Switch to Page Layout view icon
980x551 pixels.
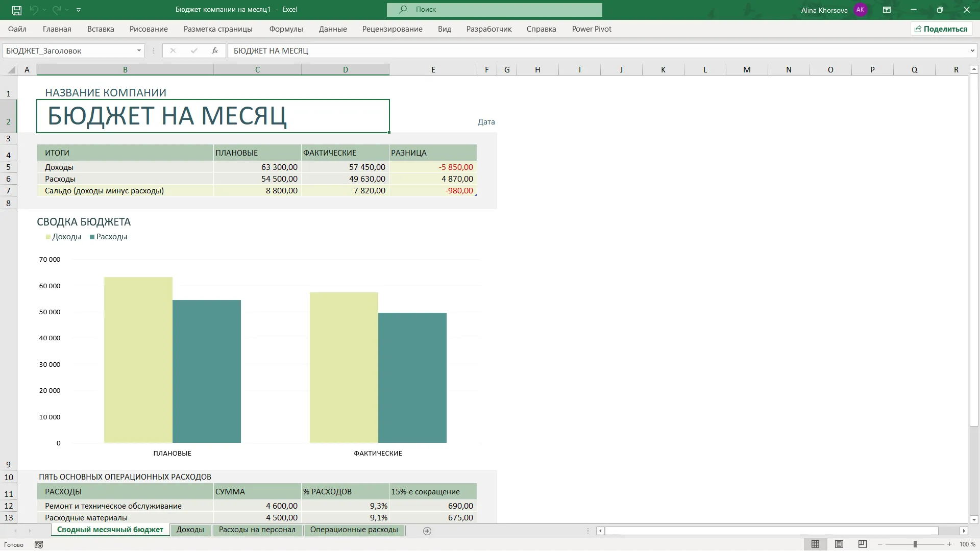[839, 544]
